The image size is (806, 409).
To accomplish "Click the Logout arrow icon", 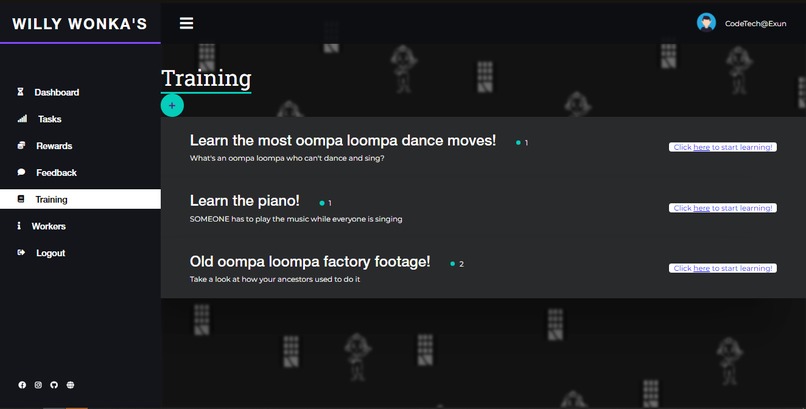I will (x=21, y=252).
